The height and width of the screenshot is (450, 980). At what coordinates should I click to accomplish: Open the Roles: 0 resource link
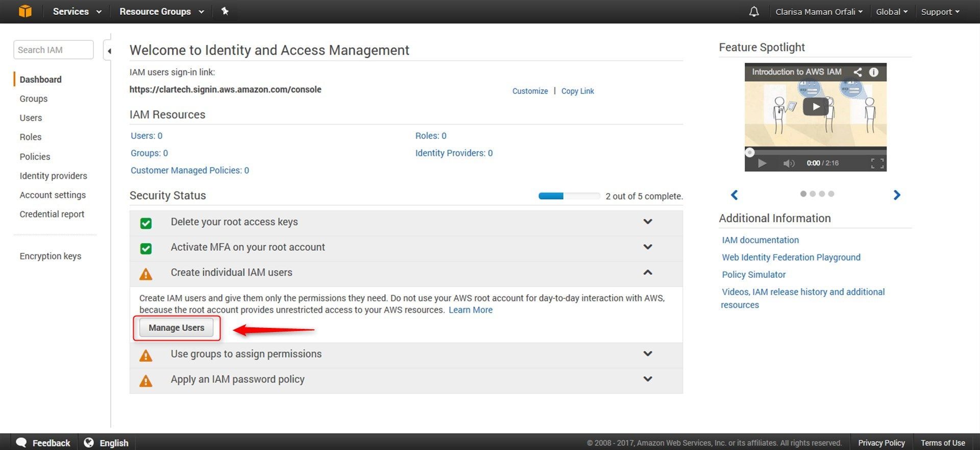point(431,135)
